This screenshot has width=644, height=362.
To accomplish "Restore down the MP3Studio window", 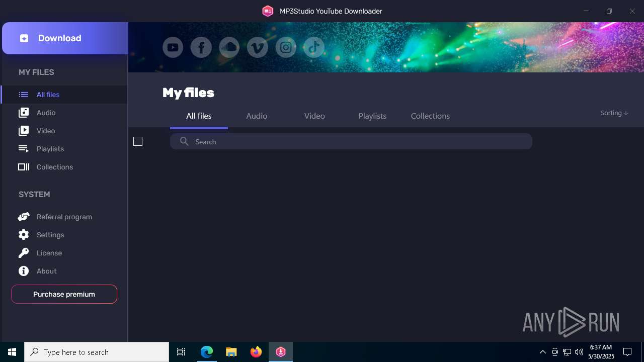I will [609, 11].
